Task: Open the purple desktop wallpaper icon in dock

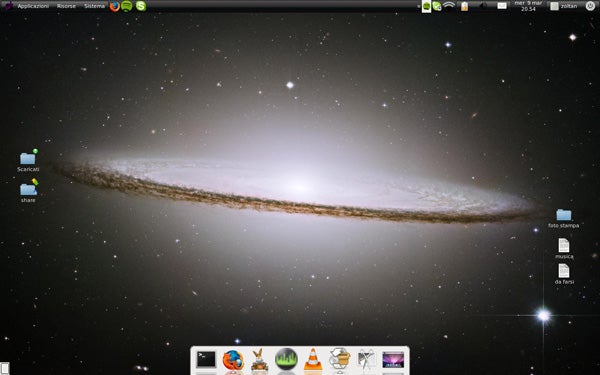Action: click(x=393, y=360)
